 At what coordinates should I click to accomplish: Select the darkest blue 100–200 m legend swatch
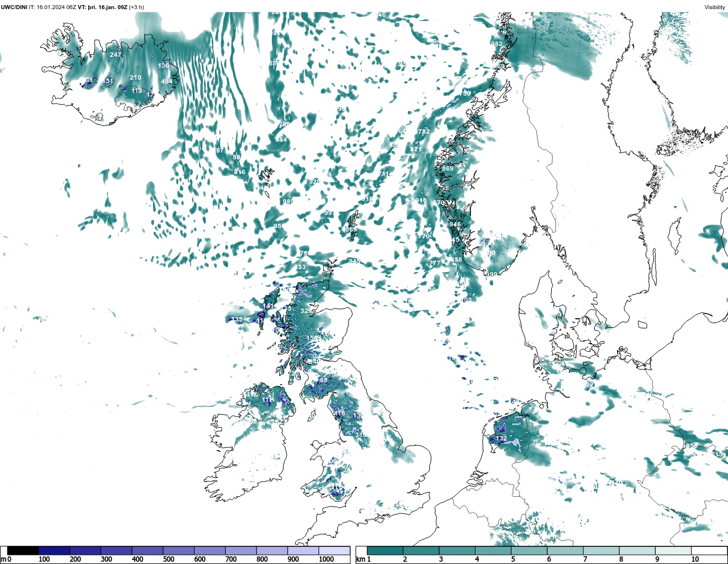[54, 551]
